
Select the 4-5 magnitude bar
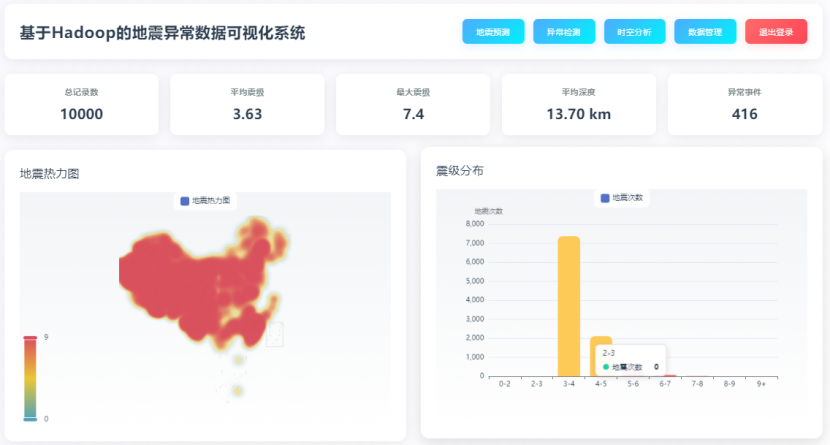click(x=601, y=341)
